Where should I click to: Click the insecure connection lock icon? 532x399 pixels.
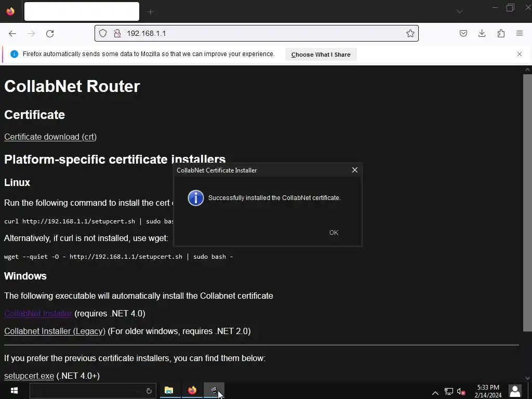click(x=117, y=33)
